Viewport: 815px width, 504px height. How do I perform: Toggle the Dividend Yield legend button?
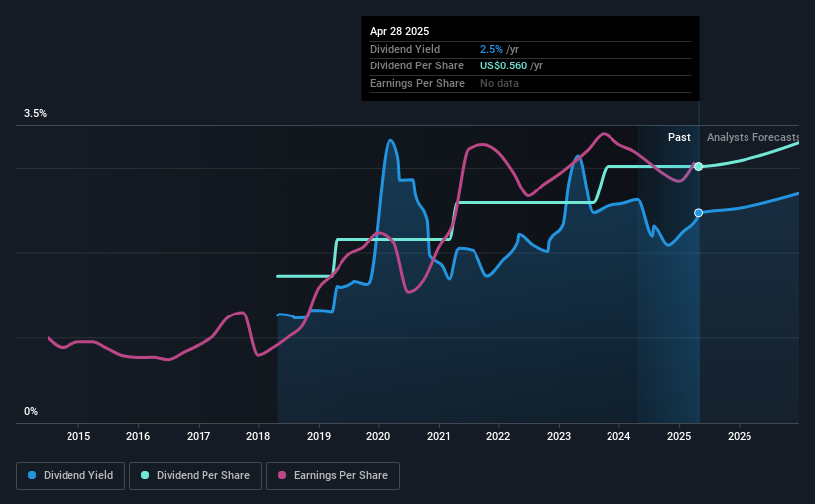click(70, 476)
